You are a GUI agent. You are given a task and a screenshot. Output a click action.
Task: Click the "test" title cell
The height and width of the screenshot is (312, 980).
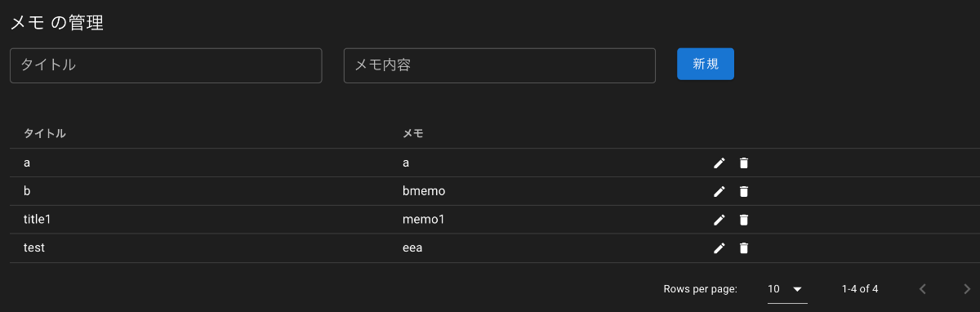pos(34,248)
